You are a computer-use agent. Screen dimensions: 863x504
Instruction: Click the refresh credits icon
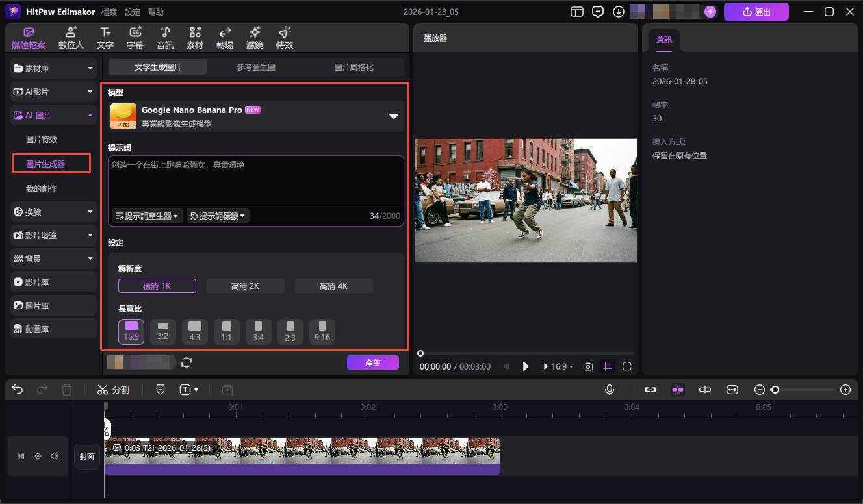(x=187, y=362)
